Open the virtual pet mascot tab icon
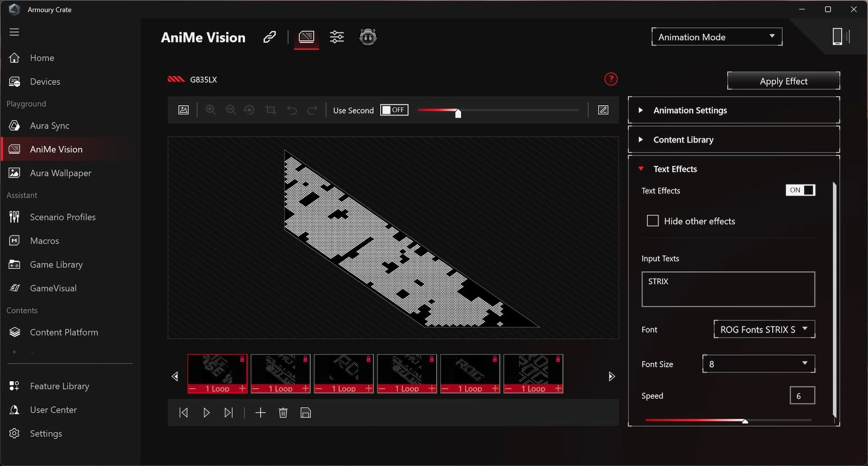Image resolution: width=868 pixels, height=466 pixels. [x=368, y=37]
